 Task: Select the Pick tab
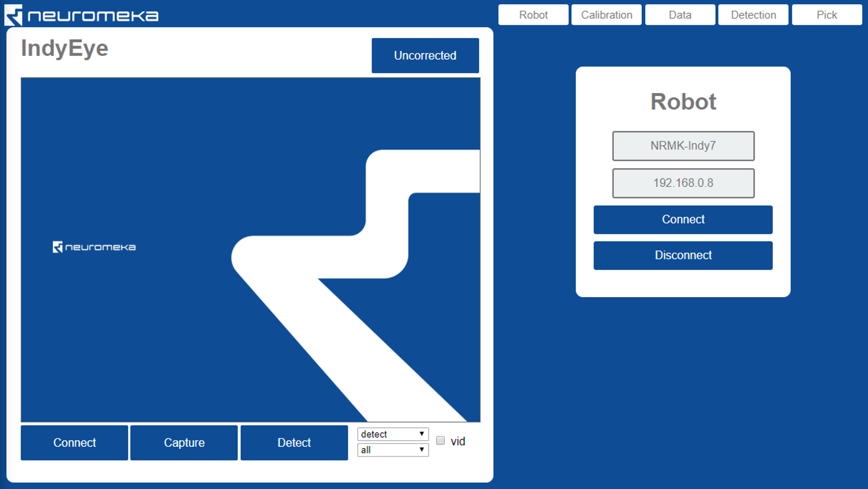click(x=827, y=15)
